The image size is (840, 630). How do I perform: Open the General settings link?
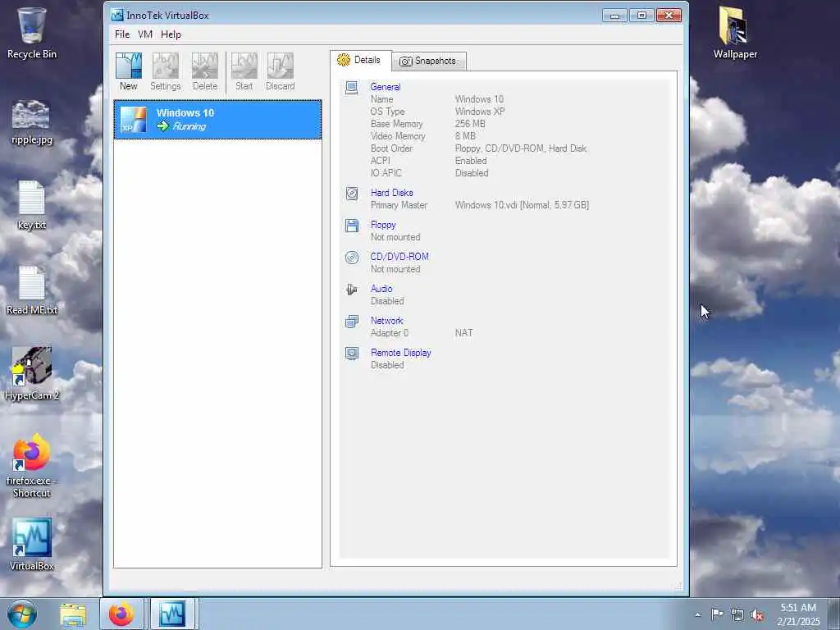pos(386,87)
